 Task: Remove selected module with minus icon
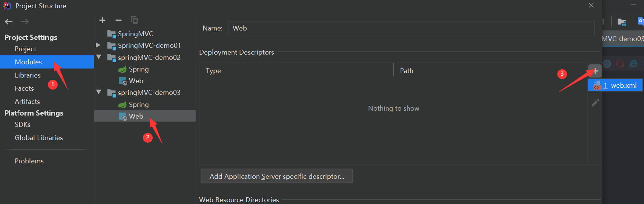pos(118,20)
